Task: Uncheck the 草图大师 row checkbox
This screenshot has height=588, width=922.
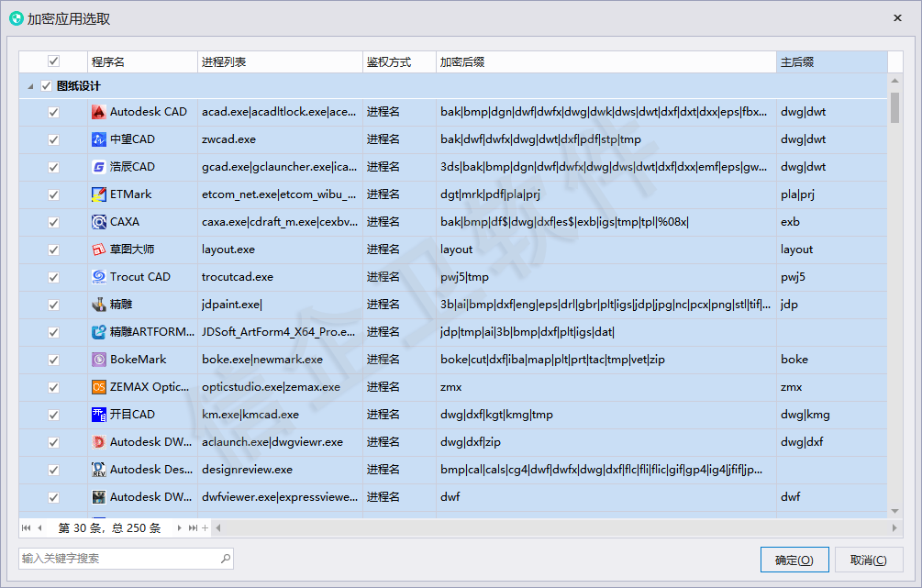Action: pos(53,250)
